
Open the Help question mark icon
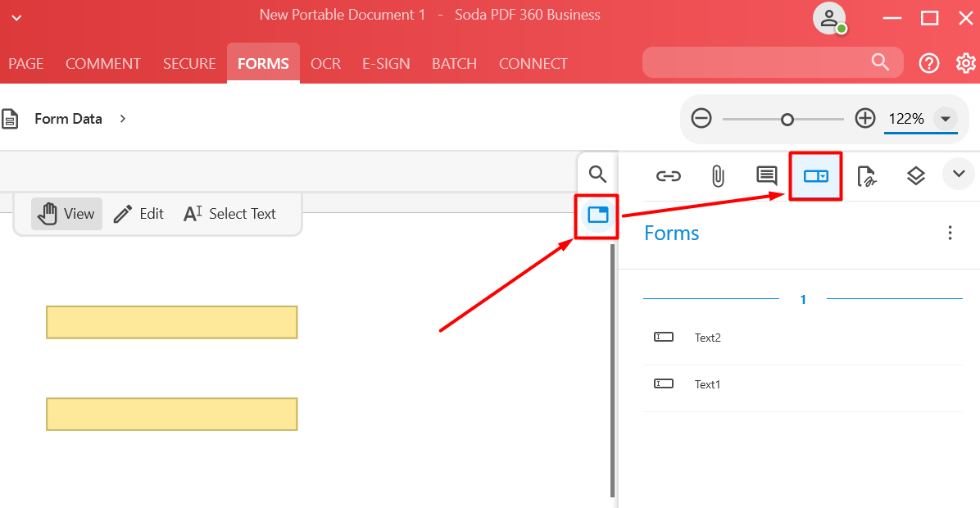[928, 63]
